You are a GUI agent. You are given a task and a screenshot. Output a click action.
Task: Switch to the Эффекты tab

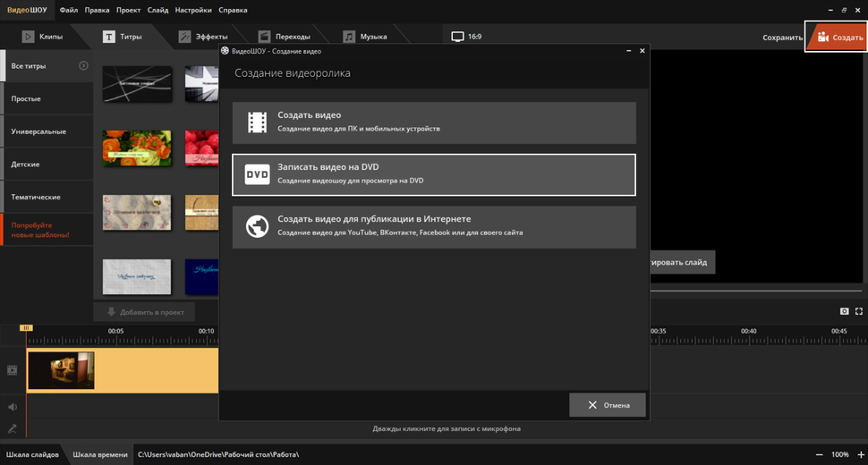pos(203,37)
